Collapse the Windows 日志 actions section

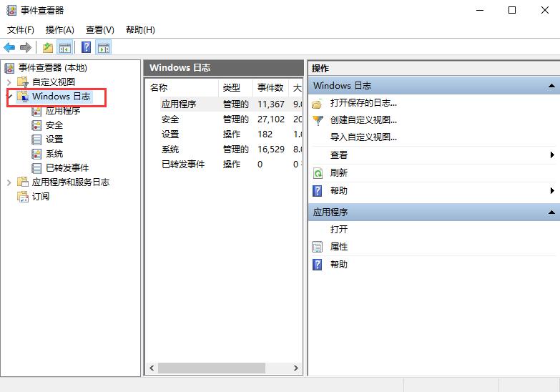click(551, 86)
